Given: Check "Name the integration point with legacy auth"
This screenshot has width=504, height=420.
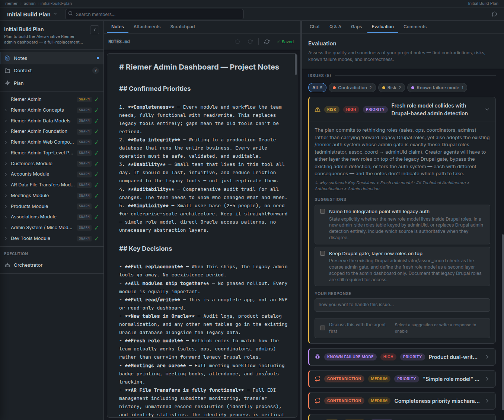Looking at the screenshot, I should pos(323,211).
